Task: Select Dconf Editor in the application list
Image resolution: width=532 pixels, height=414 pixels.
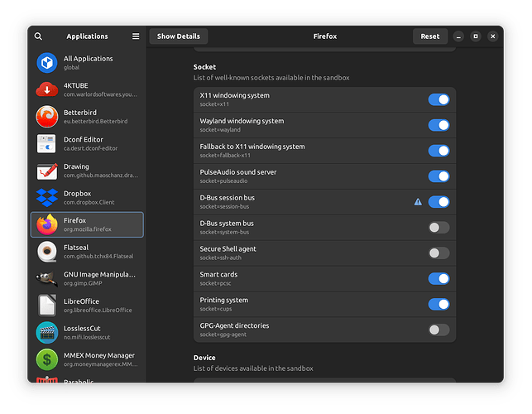Action: point(87,144)
